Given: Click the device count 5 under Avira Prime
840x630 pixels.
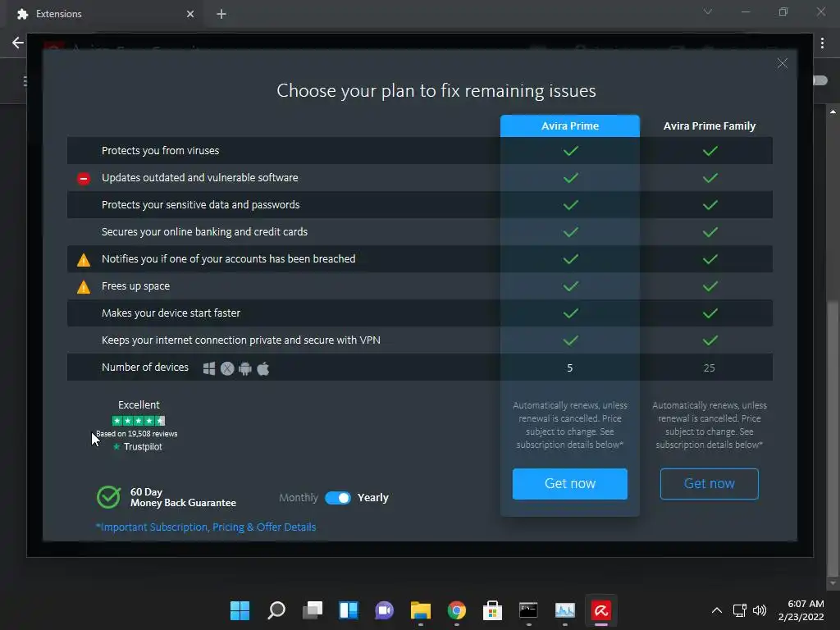Looking at the screenshot, I should tap(569, 368).
